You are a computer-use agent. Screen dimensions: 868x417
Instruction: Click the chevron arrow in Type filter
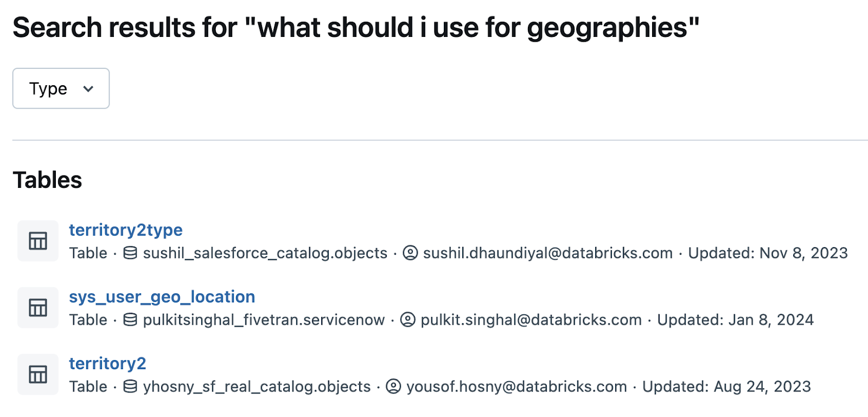[x=88, y=89]
